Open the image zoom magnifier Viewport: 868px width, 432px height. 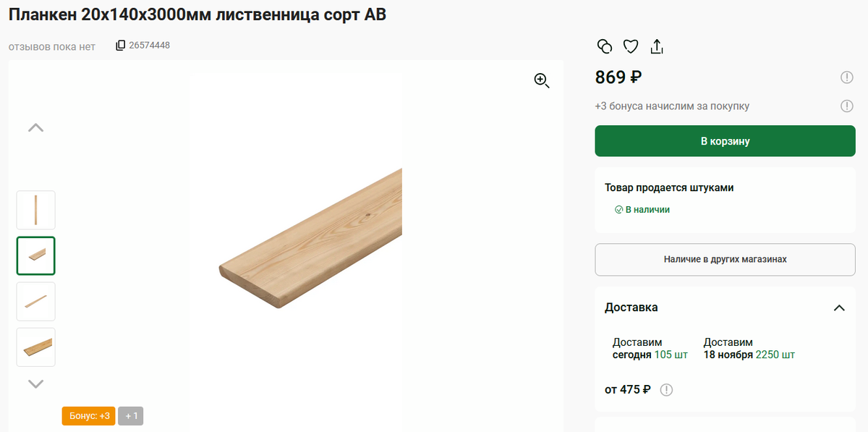pos(542,81)
